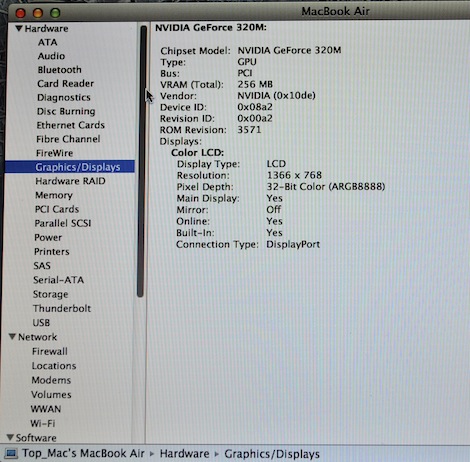Click the Software section heading
Screen dimensions: 470x462
[x=36, y=438]
